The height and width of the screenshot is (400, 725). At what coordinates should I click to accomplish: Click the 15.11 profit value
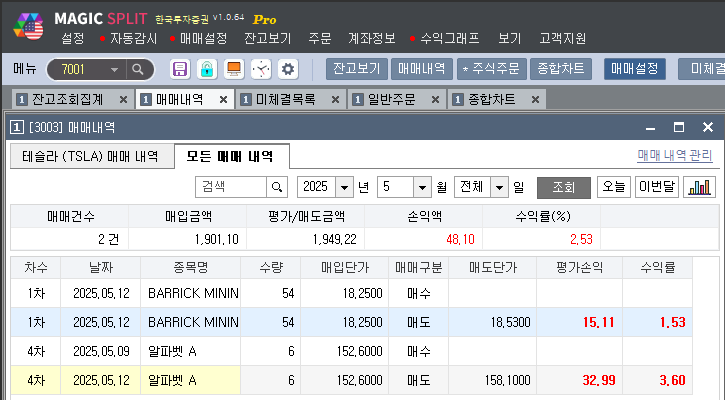click(599, 322)
